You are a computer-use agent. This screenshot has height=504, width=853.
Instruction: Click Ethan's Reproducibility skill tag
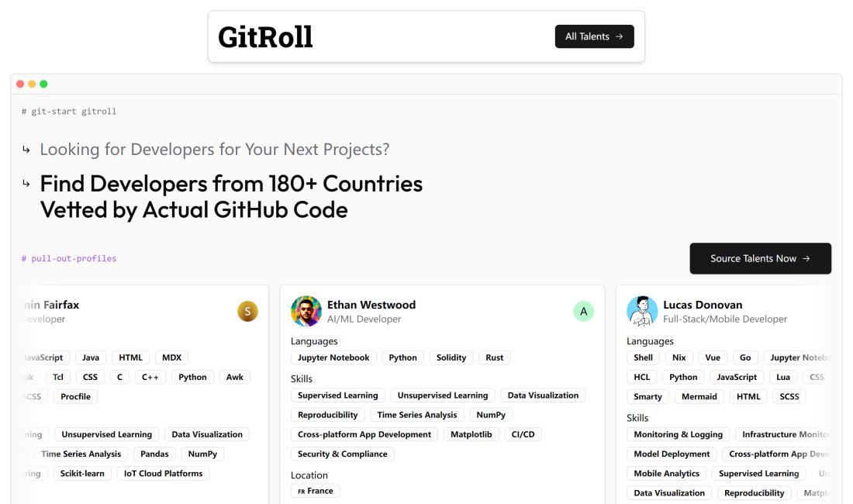(x=327, y=415)
